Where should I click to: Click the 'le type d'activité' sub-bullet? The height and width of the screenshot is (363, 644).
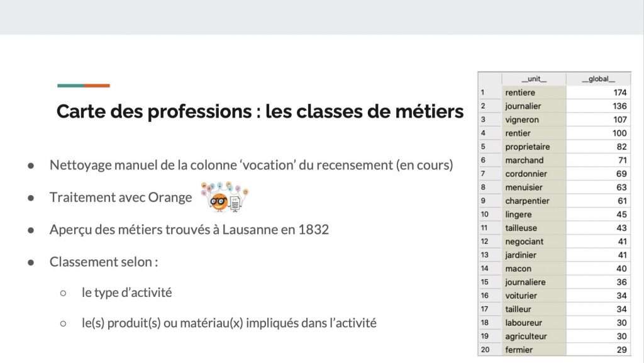tap(126, 293)
